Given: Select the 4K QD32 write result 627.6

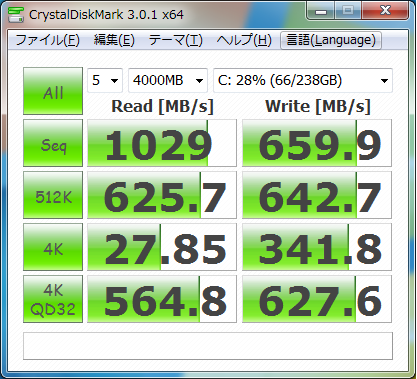Looking at the screenshot, I should [317, 299].
